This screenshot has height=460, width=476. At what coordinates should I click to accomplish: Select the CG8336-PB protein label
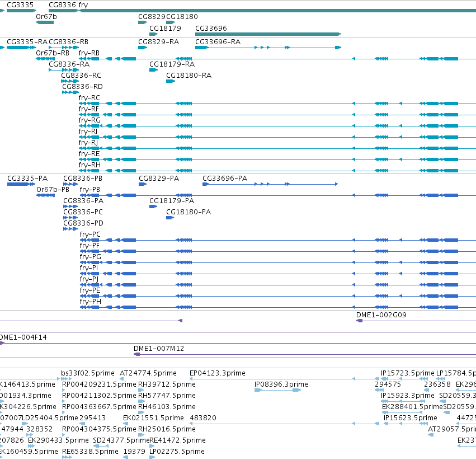pyautogui.click(x=83, y=178)
